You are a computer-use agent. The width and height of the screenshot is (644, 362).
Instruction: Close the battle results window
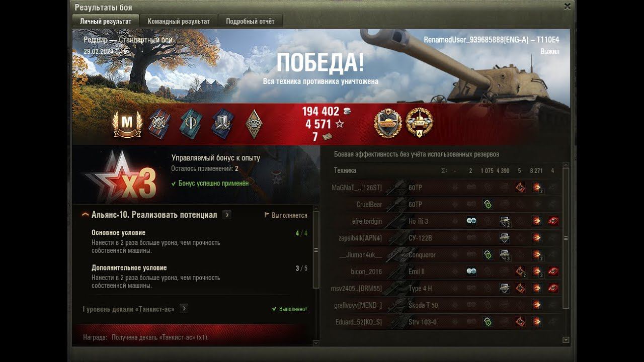tap(568, 7)
